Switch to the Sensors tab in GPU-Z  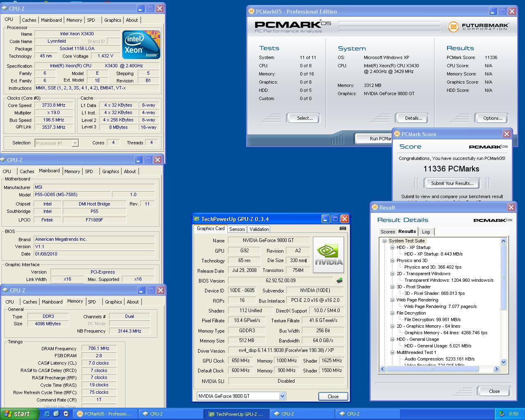(237, 229)
